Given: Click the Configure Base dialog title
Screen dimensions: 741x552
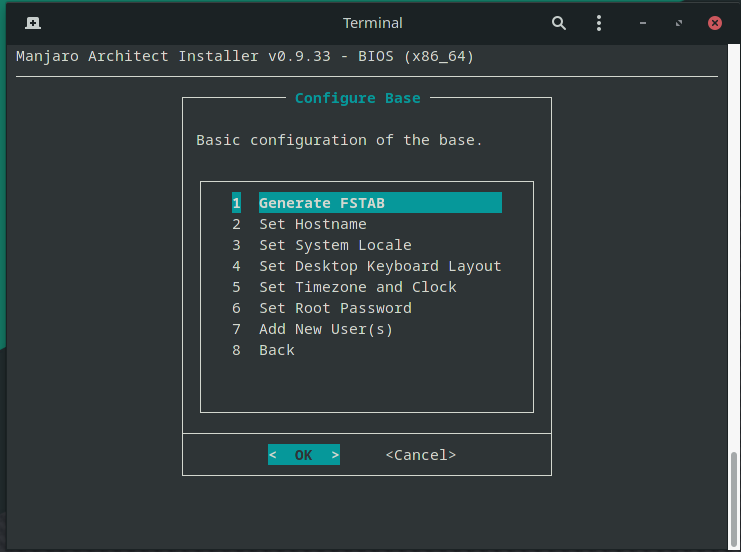Looking at the screenshot, I should 357,98.
